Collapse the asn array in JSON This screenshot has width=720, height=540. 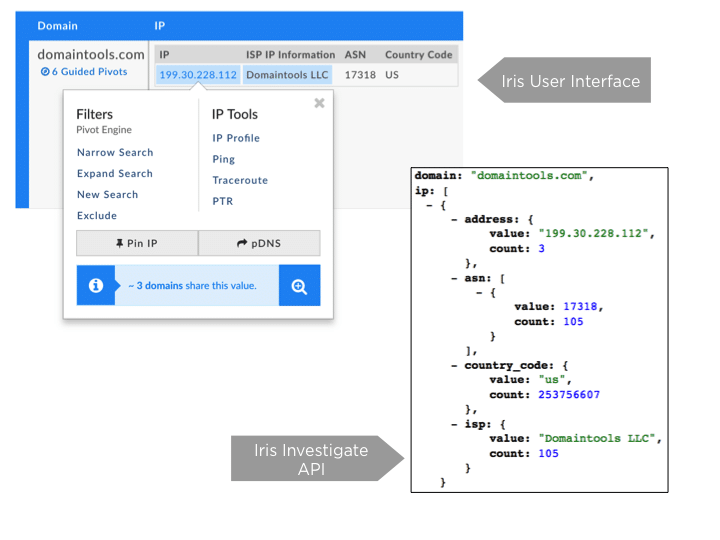coord(454,278)
